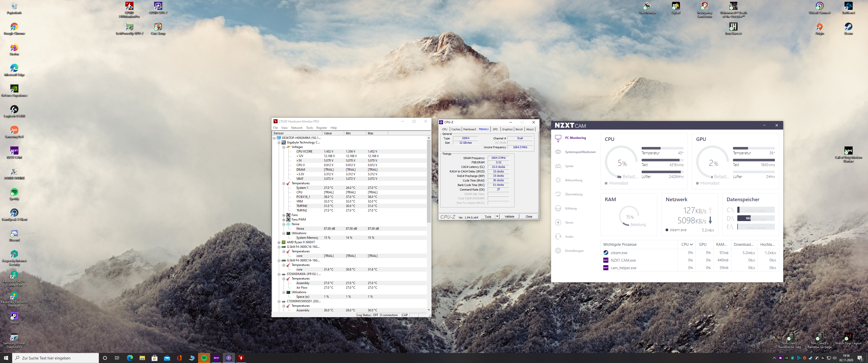Click the Core Temp desktop icon

pos(158,27)
